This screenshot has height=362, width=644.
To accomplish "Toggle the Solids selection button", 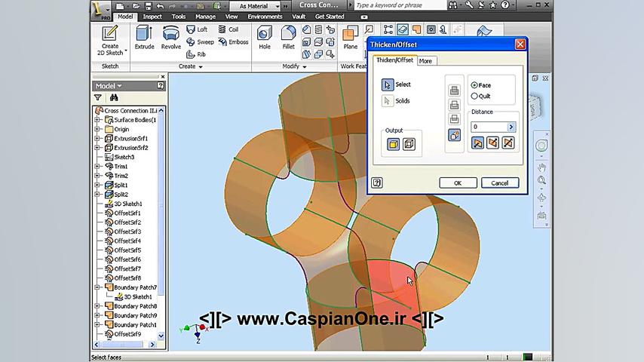I will 387,100.
